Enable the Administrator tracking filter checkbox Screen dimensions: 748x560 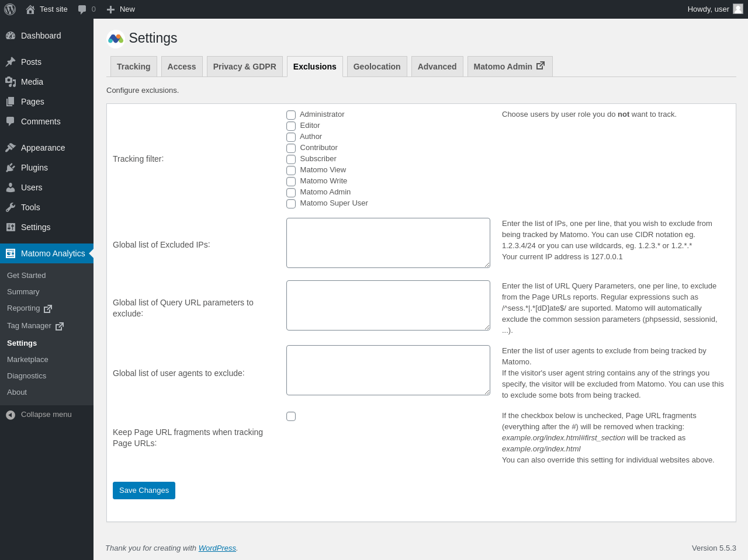(x=291, y=115)
